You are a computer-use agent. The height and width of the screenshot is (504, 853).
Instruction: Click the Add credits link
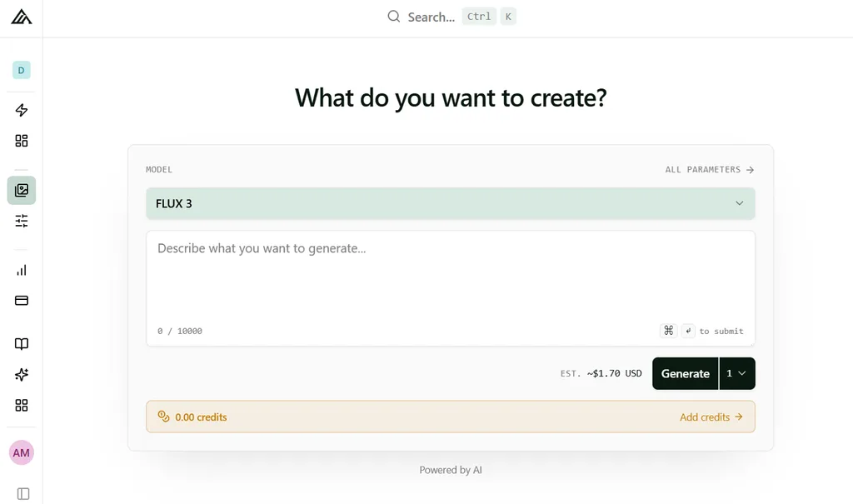tap(711, 417)
